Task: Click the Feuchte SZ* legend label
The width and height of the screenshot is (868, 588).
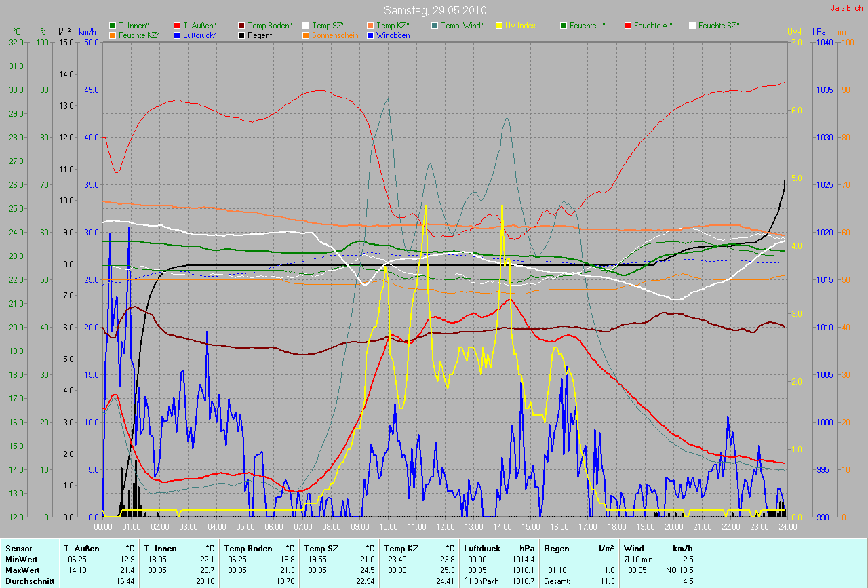Action: tap(719, 26)
